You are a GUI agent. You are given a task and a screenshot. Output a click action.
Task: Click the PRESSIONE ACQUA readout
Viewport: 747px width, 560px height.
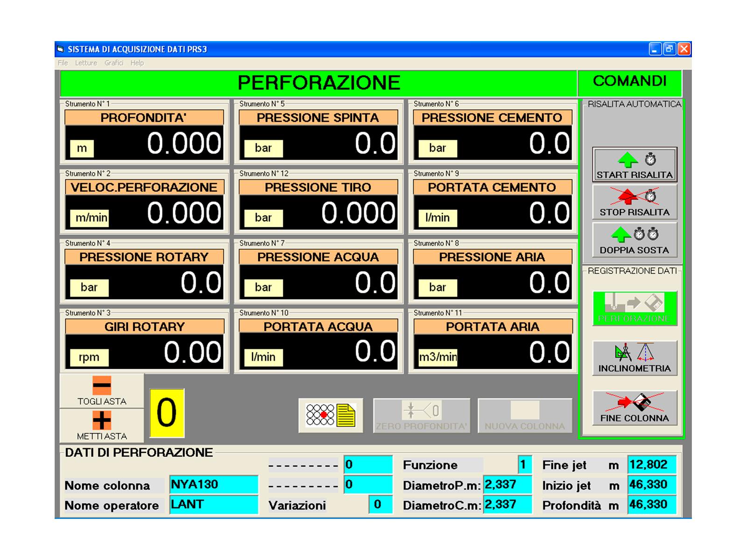(x=318, y=282)
